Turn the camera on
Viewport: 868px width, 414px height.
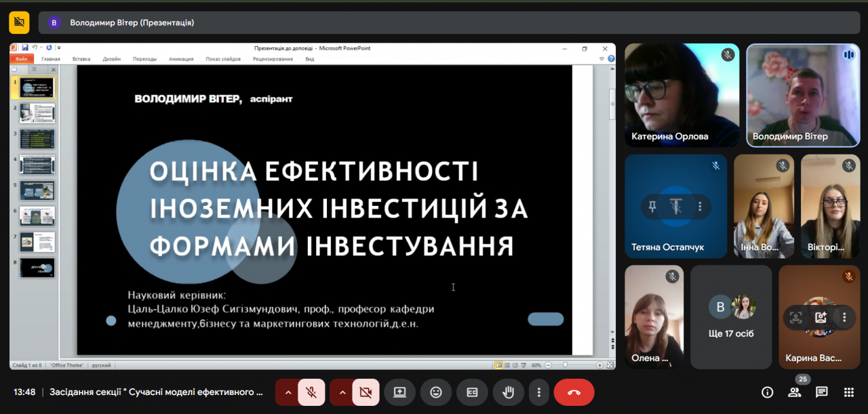pos(366,392)
